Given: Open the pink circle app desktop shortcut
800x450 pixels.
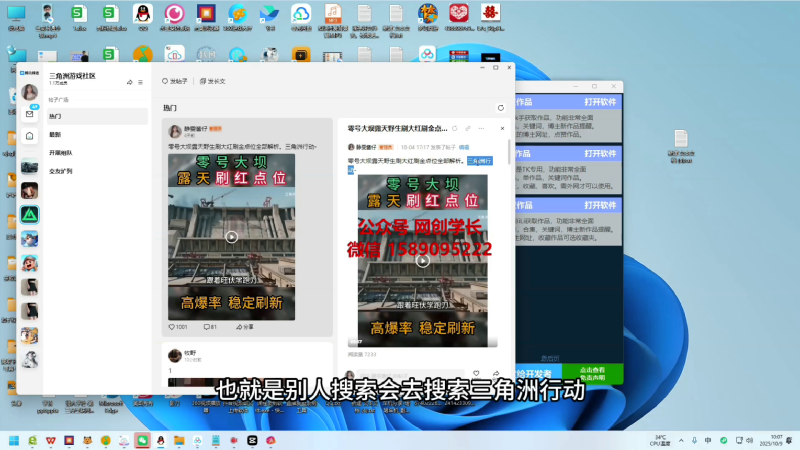Looking at the screenshot, I should tap(174, 18).
